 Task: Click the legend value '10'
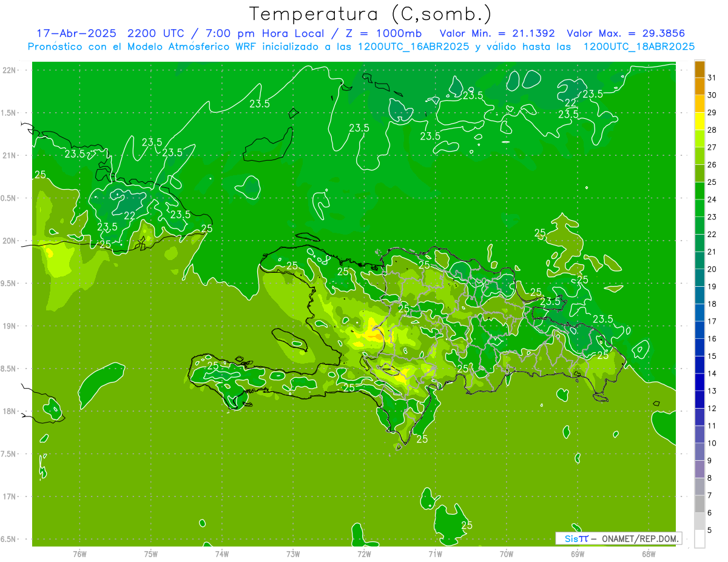click(x=712, y=443)
